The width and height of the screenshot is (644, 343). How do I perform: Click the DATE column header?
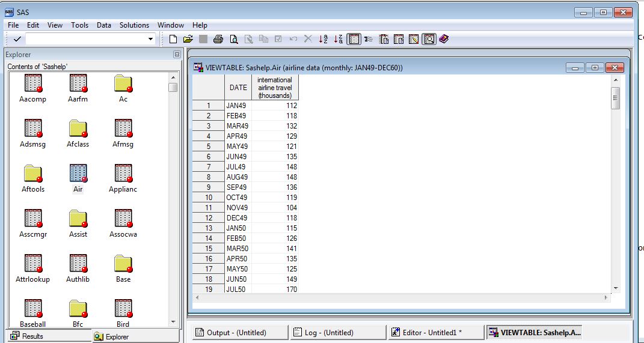(x=238, y=88)
